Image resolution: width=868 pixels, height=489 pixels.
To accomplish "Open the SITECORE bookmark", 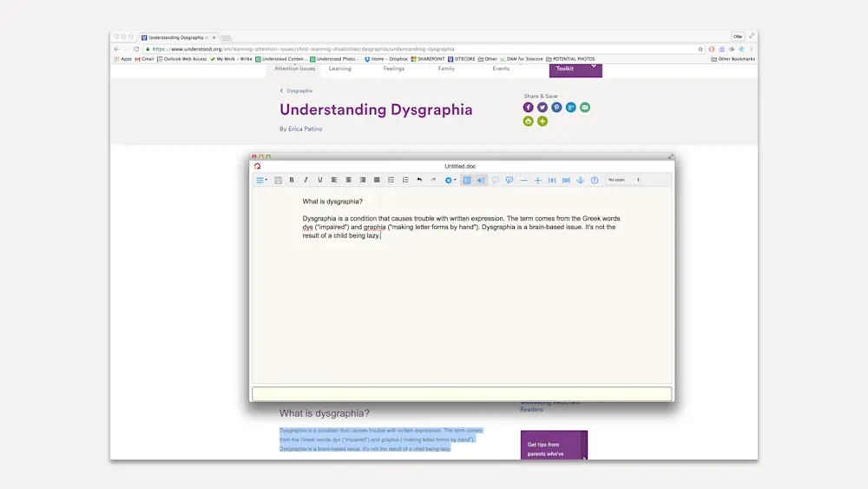I will click(x=461, y=59).
